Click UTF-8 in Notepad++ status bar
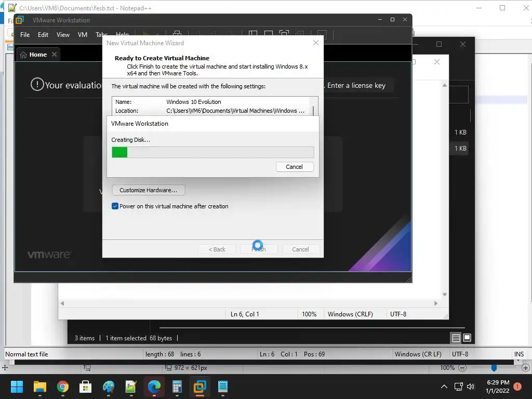This screenshot has width=532, height=399. (x=460, y=354)
